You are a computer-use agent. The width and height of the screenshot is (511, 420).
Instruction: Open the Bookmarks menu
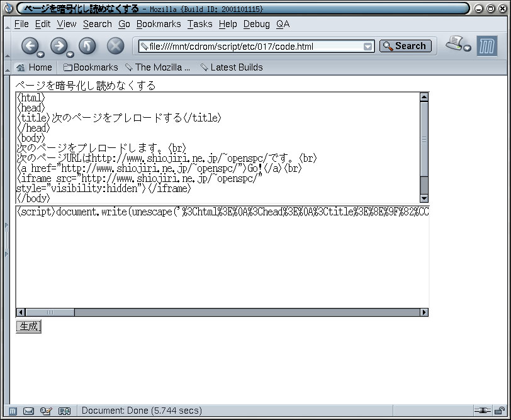(158, 24)
